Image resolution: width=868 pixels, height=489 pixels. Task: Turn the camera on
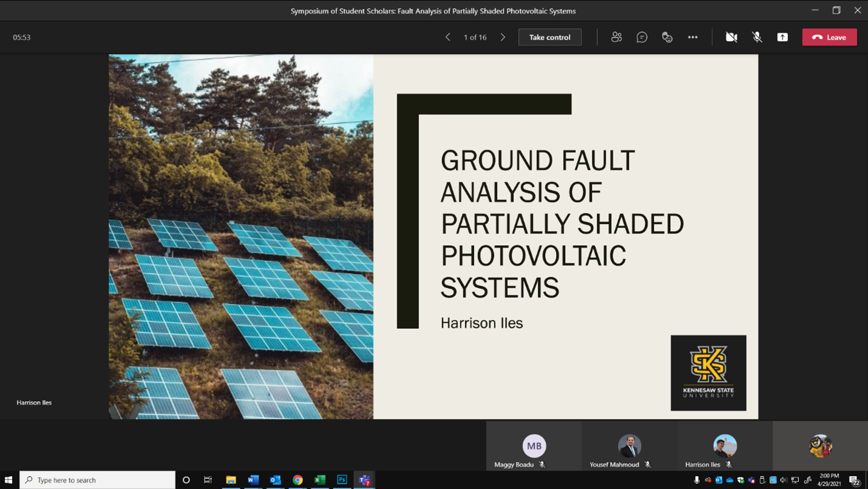(731, 37)
